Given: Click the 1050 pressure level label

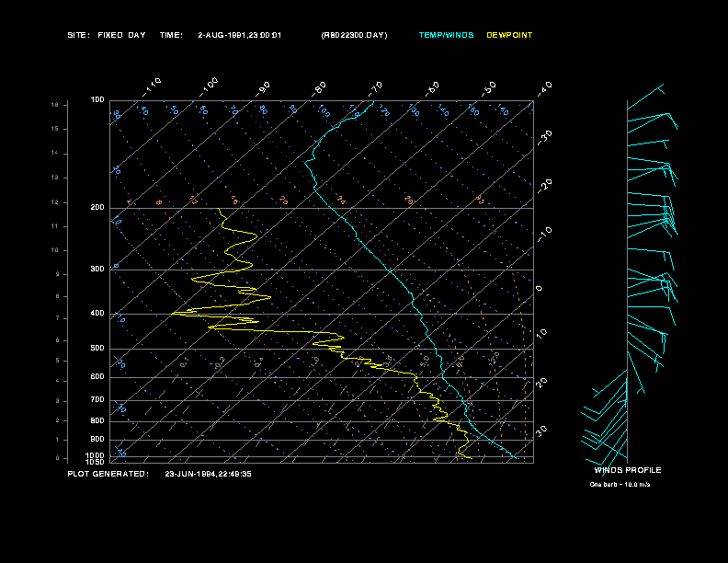Looking at the screenshot, I should point(96,462).
